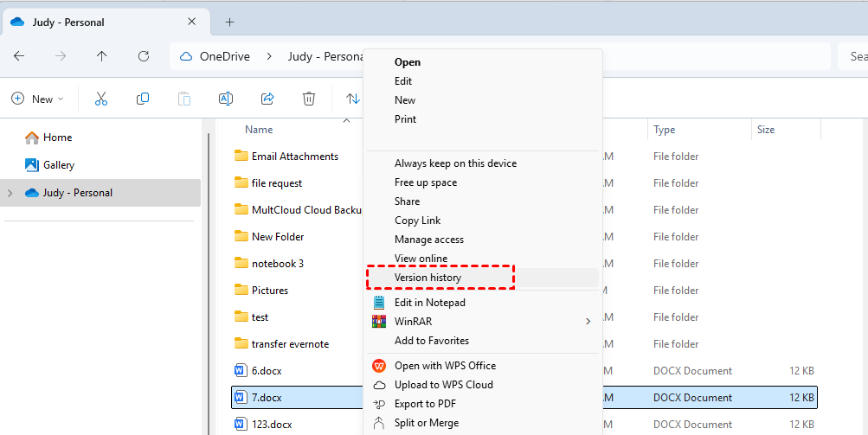Refresh the current folder view
868x435 pixels.
(144, 56)
